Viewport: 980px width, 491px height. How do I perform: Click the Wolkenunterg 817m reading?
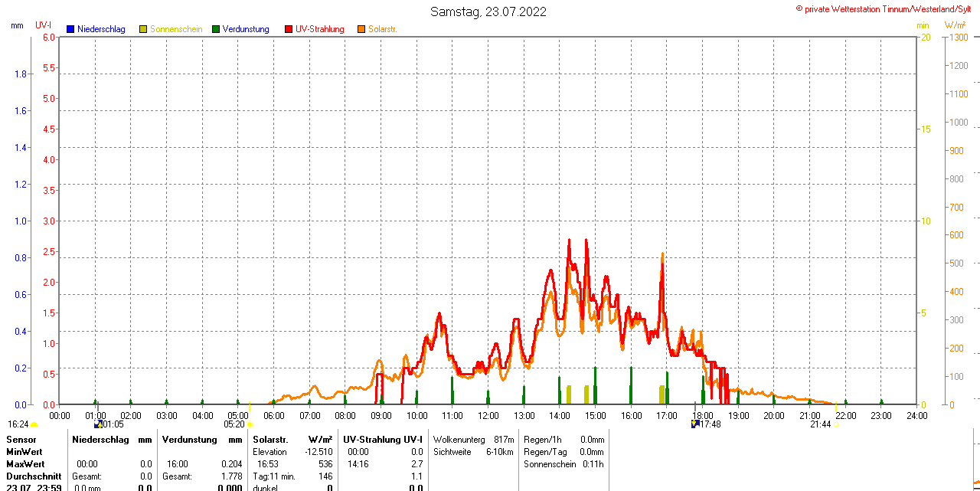click(x=473, y=440)
